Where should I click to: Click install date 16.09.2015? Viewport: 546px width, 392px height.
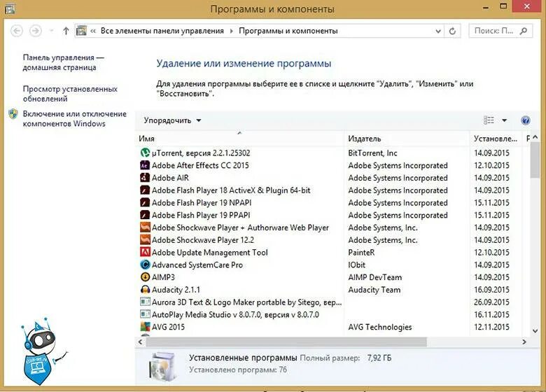pyautogui.click(x=491, y=290)
